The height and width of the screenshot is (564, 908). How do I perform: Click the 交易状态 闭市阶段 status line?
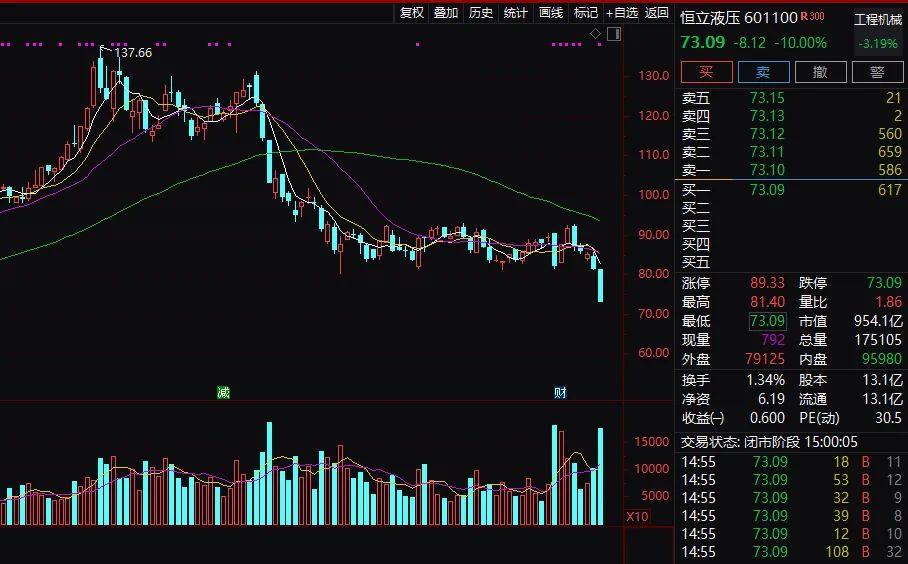pyautogui.click(x=769, y=442)
